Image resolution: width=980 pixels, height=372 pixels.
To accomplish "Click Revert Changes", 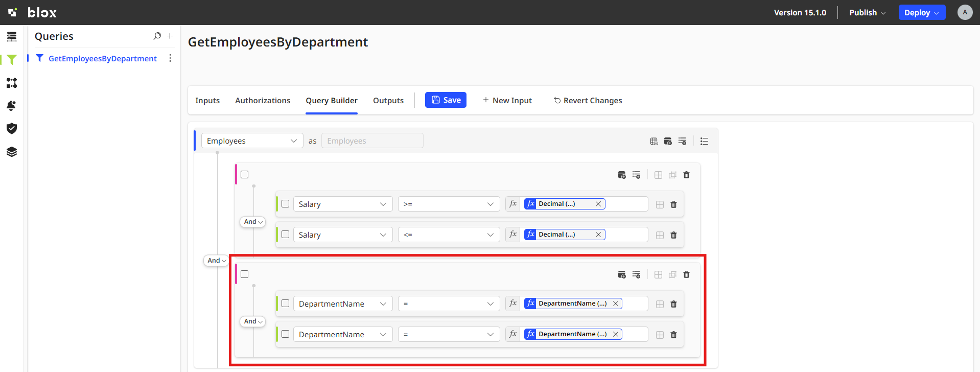I will 588,101.
